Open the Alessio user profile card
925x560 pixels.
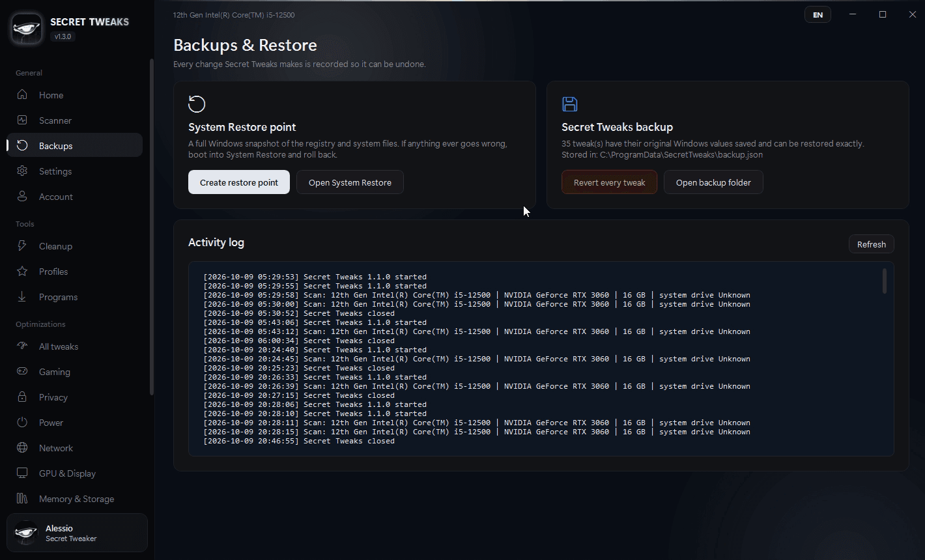pos(77,533)
